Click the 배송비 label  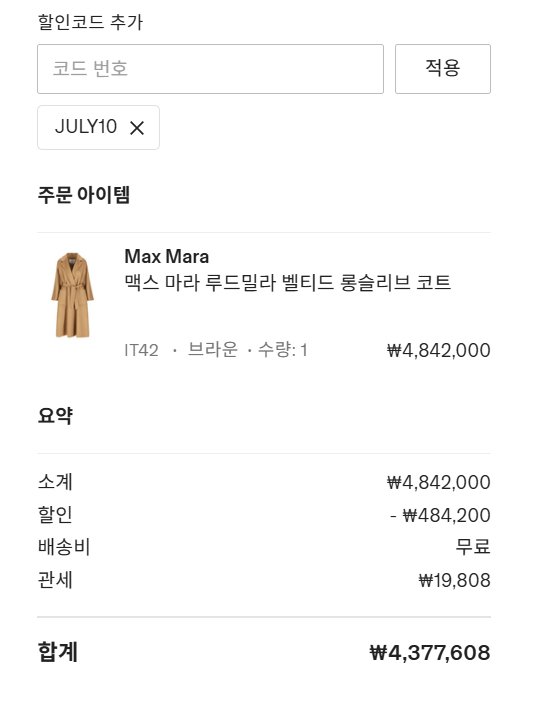(x=64, y=547)
